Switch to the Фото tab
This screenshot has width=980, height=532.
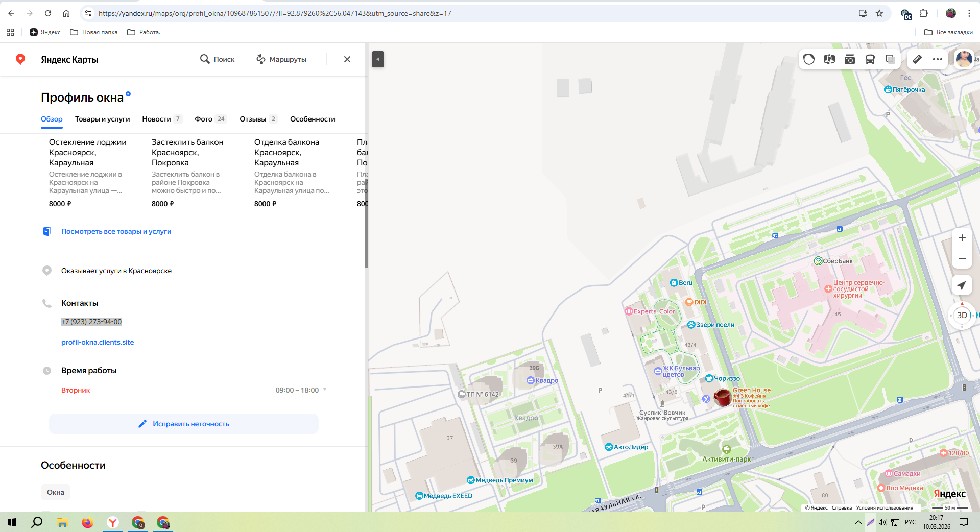(203, 119)
